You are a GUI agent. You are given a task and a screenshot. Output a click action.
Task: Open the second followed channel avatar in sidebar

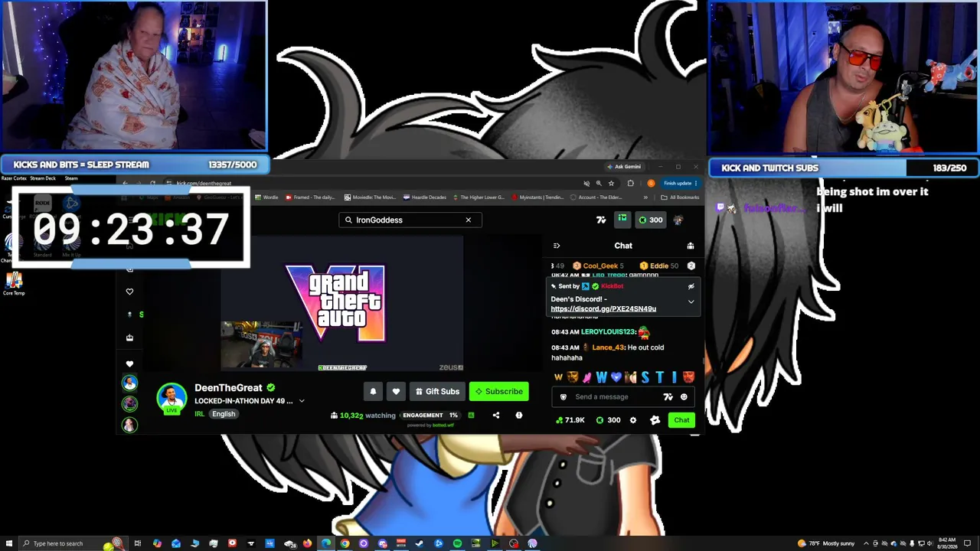click(x=129, y=403)
